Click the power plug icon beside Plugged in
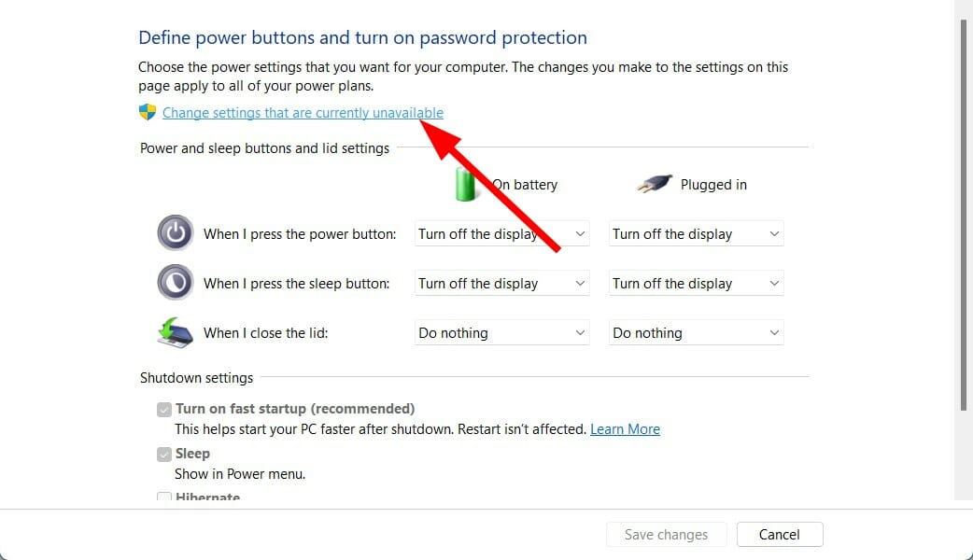Screen dimensions: 973x560 point(655,182)
